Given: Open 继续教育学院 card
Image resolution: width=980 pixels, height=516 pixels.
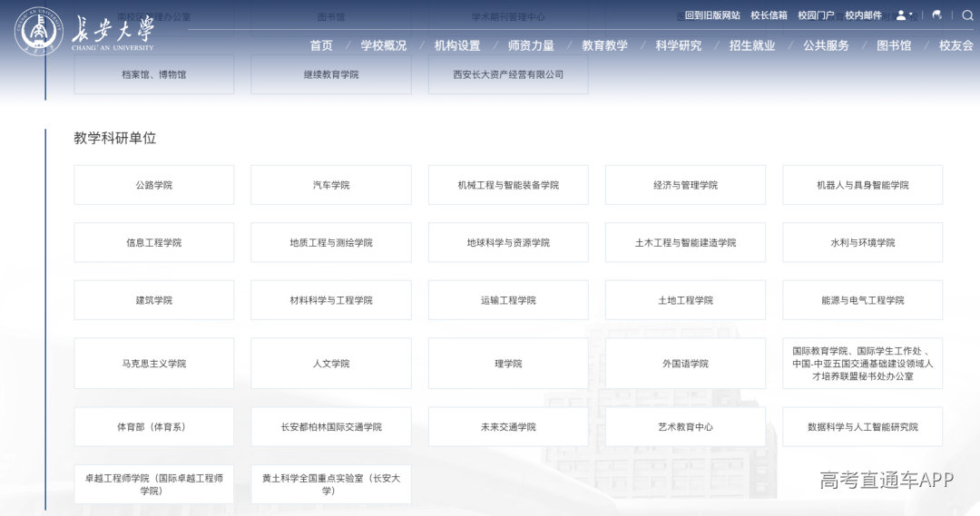Looking at the screenshot, I should (x=331, y=74).
